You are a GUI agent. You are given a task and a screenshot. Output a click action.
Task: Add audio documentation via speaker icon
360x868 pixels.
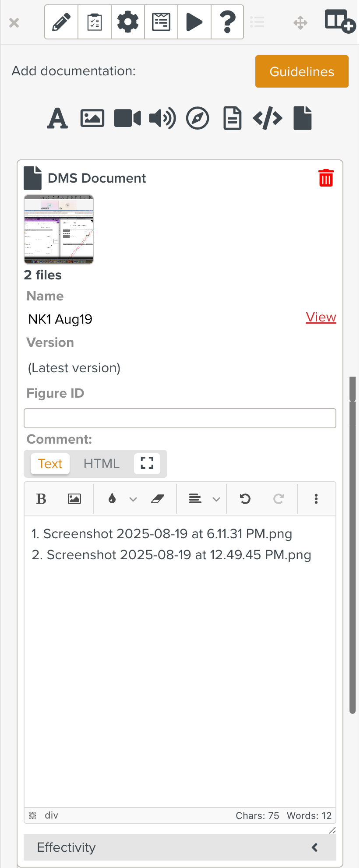pyautogui.click(x=162, y=118)
